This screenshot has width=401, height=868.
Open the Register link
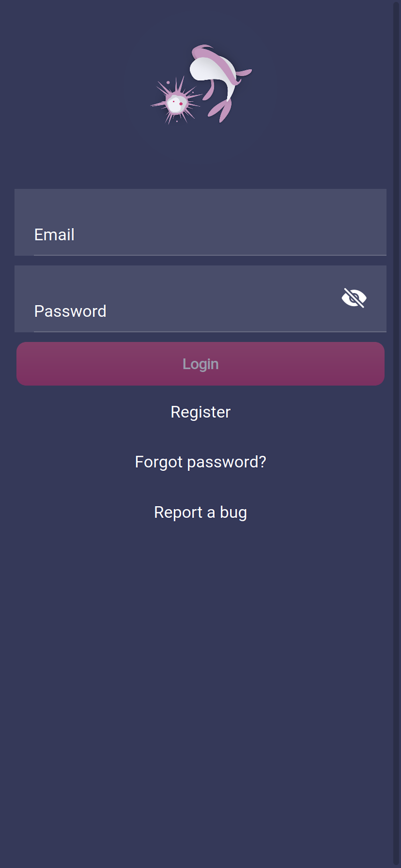tap(200, 412)
